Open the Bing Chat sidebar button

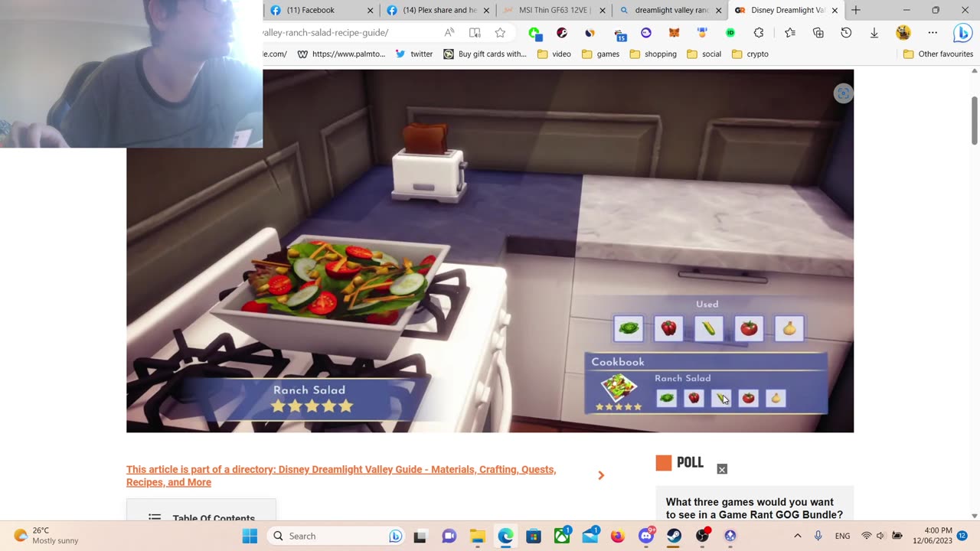(962, 33)
